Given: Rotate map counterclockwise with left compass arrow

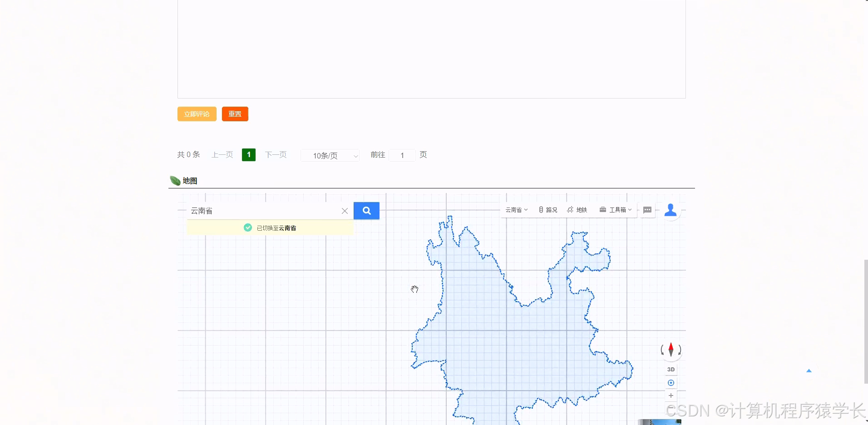Looking at the screenshot, I should [663, 350].
